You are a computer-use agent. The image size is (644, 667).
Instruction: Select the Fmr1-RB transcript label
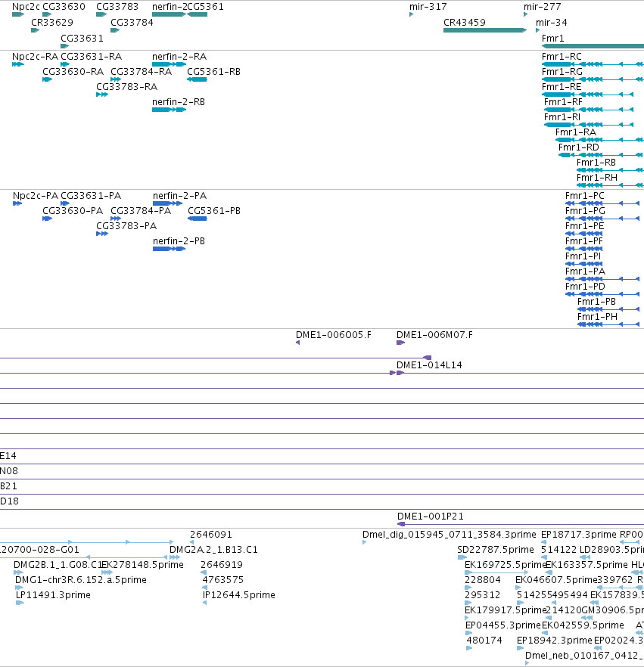point(596,163)
